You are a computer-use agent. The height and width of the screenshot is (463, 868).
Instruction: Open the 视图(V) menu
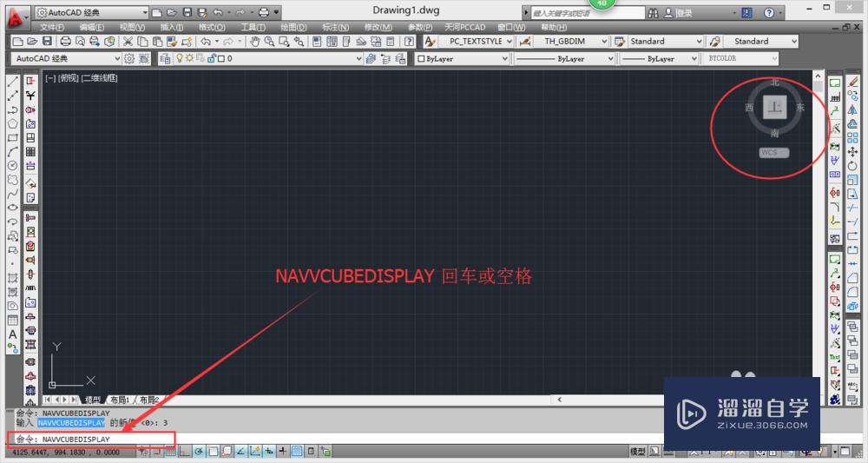click(132, 27)
